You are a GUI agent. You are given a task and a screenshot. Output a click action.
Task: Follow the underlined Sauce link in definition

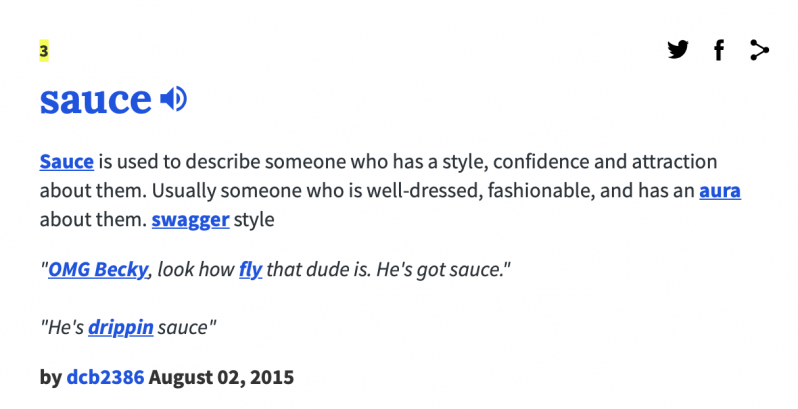click(x=67, y=162)
